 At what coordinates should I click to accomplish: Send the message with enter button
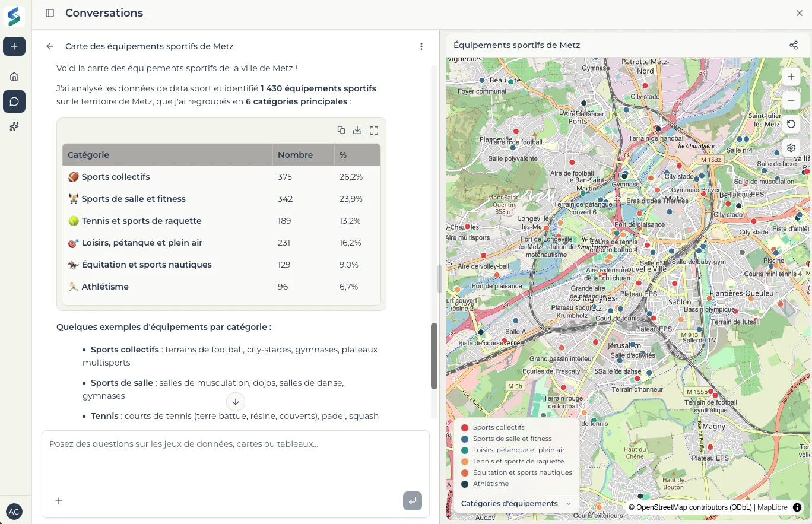point(413,501)
